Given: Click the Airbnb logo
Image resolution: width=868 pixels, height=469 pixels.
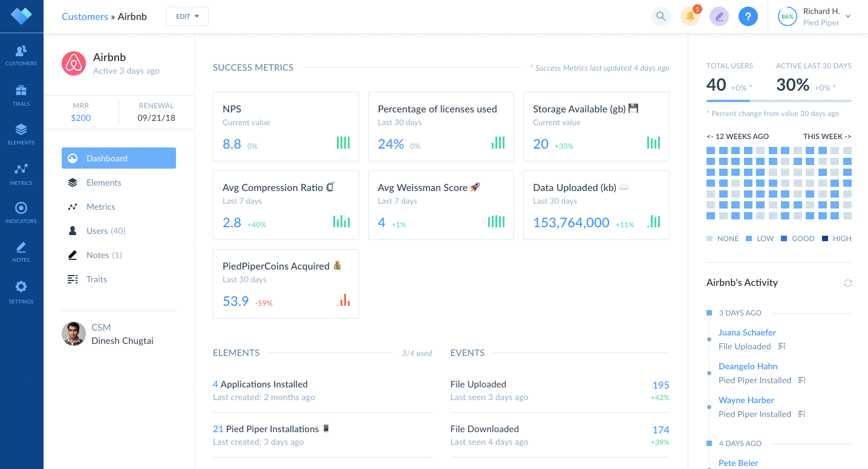Looking at the screenshot, I should tap(74, 63).
